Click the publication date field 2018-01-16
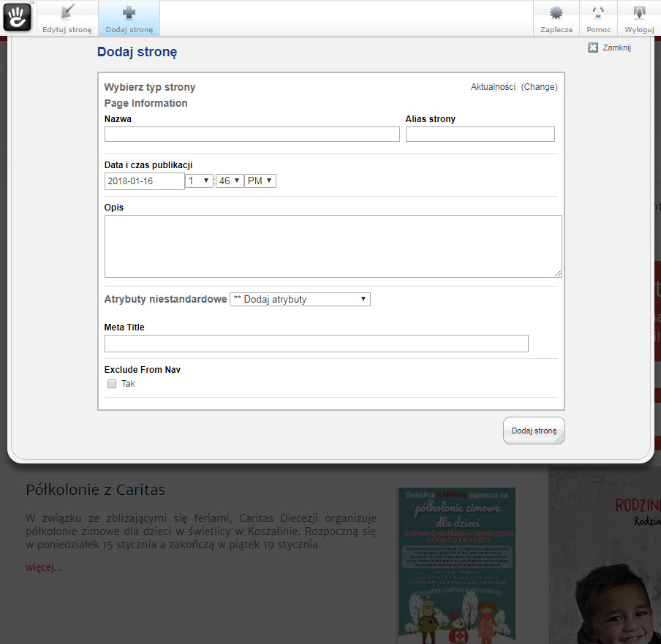This screenshot has height=644, width=661. (x=145, y=181)
